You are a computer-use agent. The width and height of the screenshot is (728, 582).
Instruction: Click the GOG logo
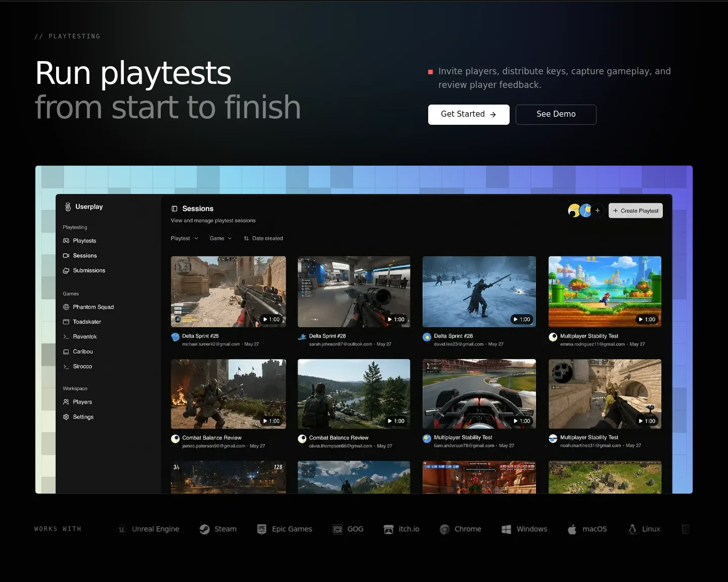pyautogui.click(x=338, y=529)
